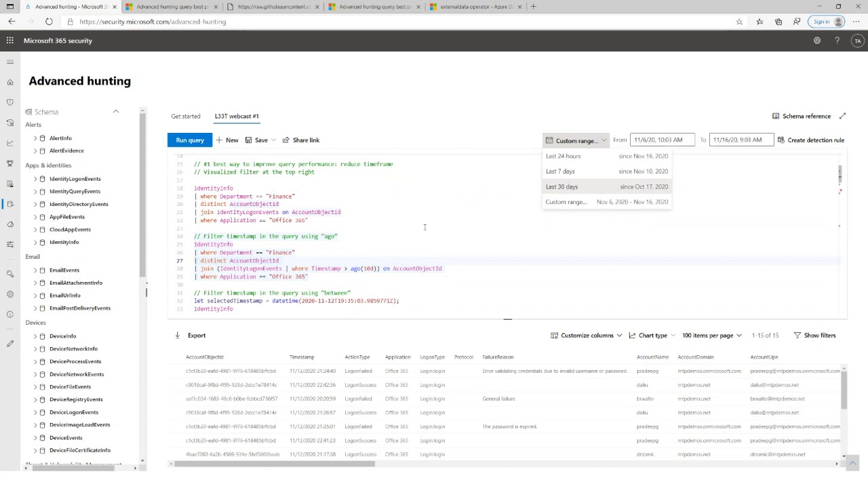Click the Share link icon
Image resolution: width=868 pixels, height=488 pixels.
286,140
